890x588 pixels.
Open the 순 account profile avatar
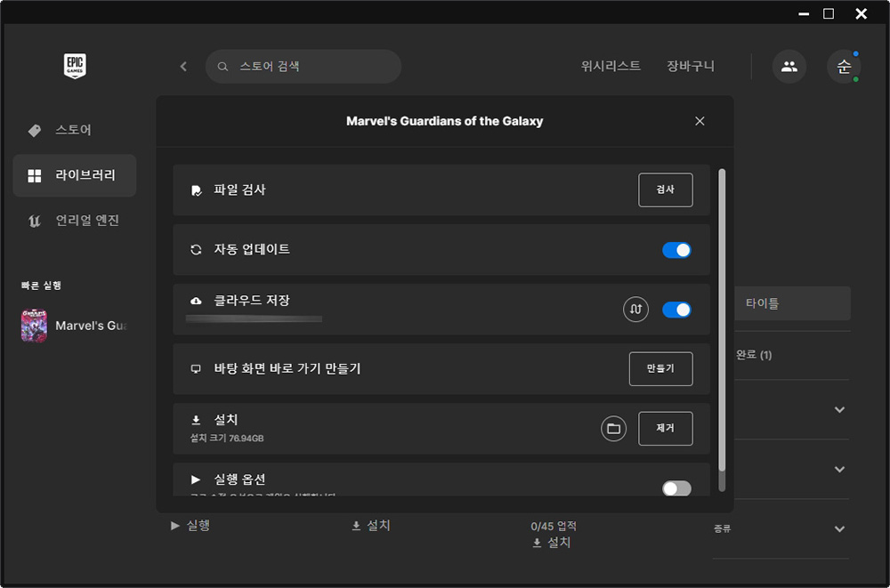(844, 67)
